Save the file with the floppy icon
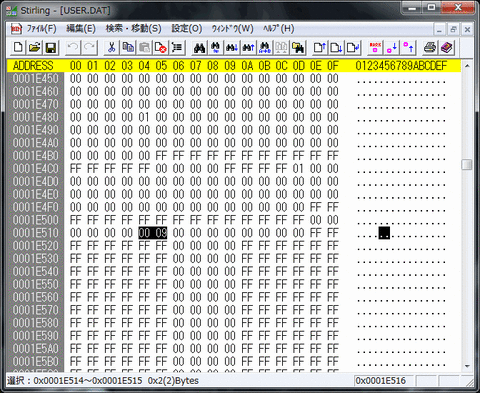Viewport: 480px width, 393px height. 51,48
